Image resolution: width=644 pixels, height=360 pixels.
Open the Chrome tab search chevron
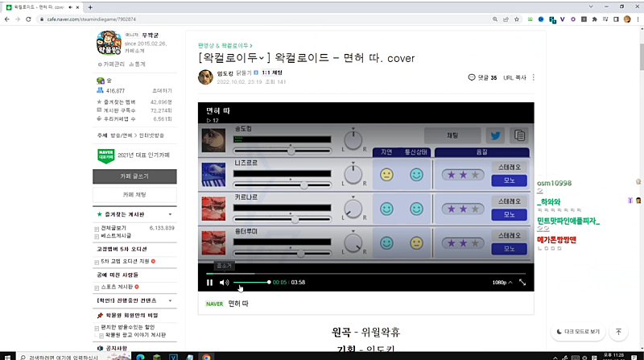(591, 6)
